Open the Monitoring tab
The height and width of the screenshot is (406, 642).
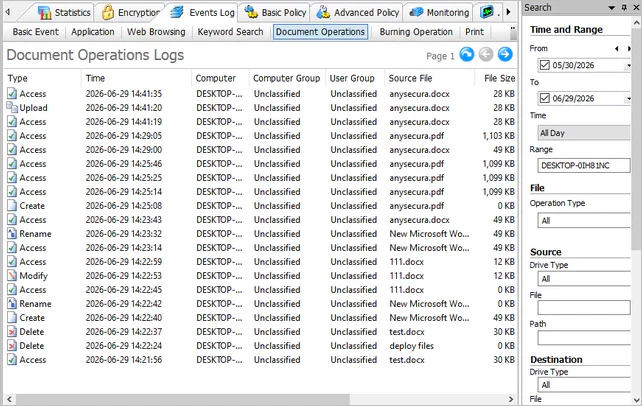439,12
